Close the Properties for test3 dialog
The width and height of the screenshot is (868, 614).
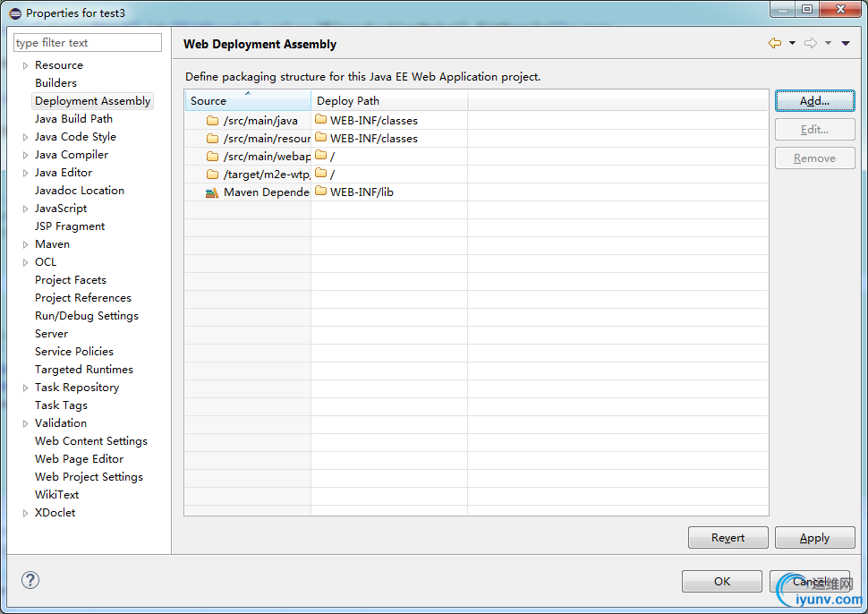click(x=839, y=10)
